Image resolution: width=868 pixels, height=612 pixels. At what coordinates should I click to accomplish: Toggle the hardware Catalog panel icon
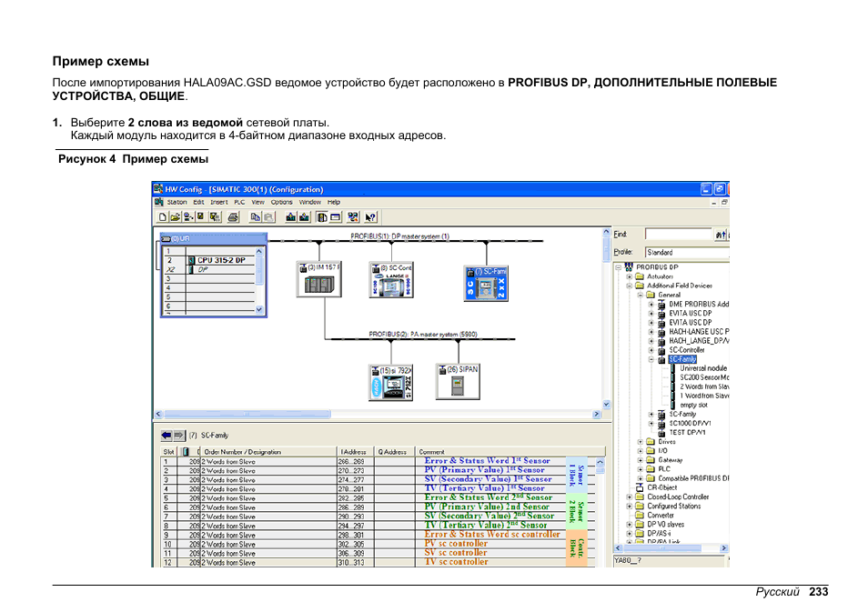coord(321,216)
